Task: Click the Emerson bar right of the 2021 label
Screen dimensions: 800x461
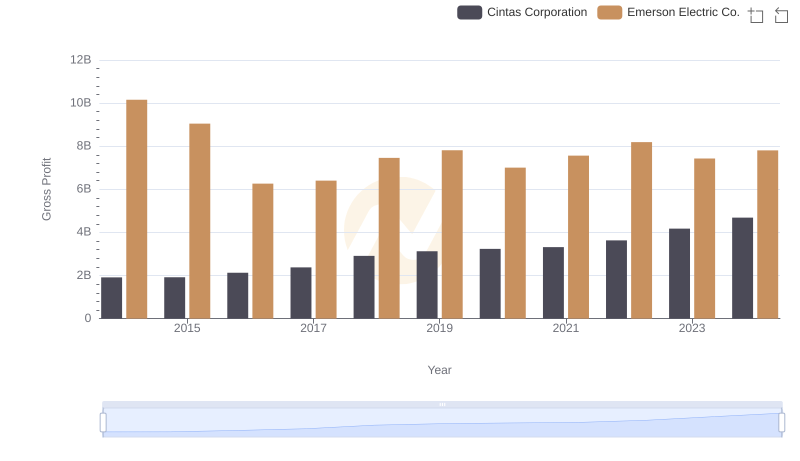Action: pyautogui.click(x=579, y=237)
